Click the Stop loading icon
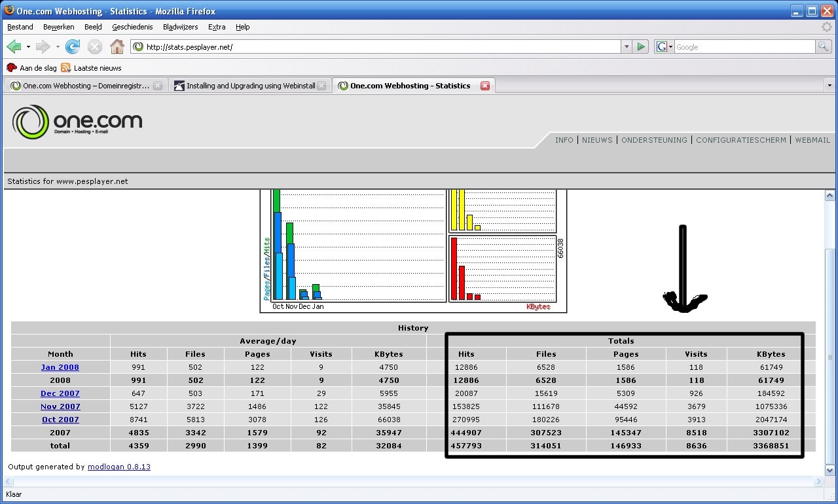 pyautogui.click(x=95, y=46)
